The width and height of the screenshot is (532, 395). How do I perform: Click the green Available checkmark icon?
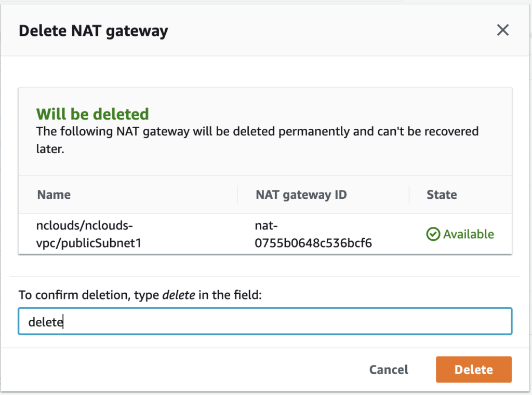coord(433,234)
